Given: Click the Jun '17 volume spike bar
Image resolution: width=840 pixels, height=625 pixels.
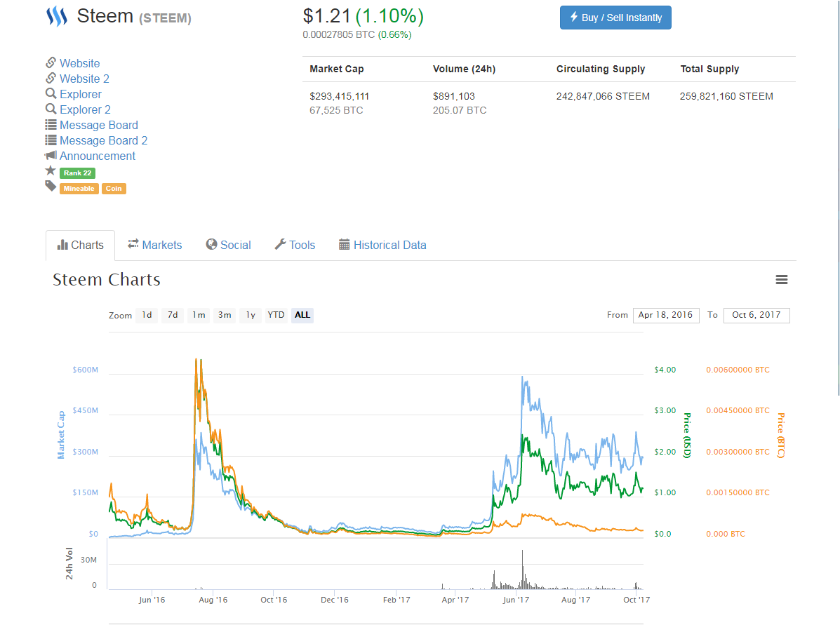Looking at the screenshot, I should point(522,570).
